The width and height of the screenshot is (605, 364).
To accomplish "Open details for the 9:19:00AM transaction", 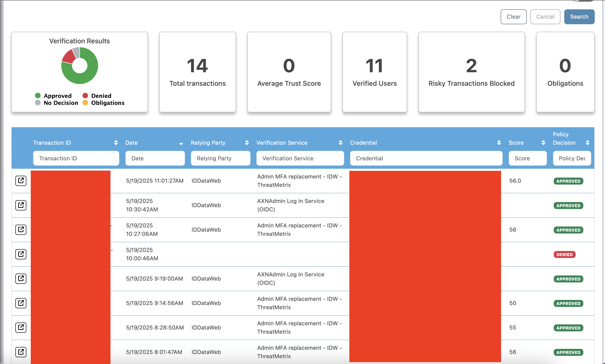I will click(x=21, y=279).
